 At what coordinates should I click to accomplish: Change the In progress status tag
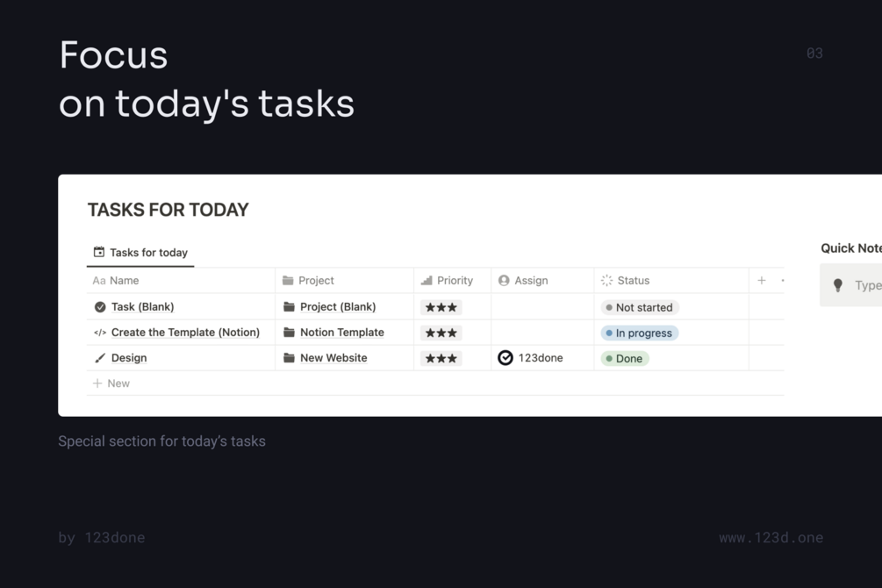click(x=640, y=333)
